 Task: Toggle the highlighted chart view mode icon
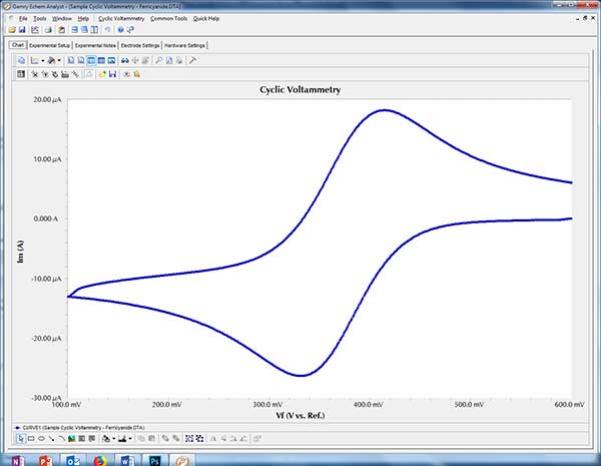pyautogui.click(x=91, y=60)
